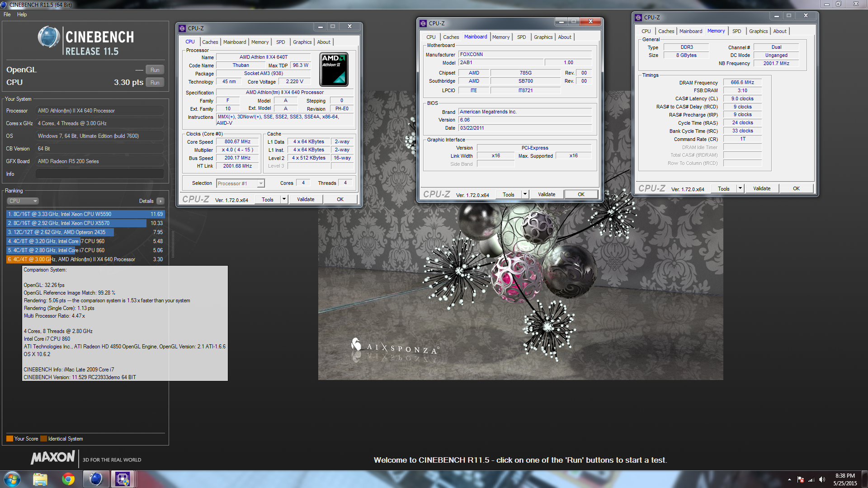Select the BIOS version 6.06 field
The width and height of the screenshot is (868, 488).
525,120
